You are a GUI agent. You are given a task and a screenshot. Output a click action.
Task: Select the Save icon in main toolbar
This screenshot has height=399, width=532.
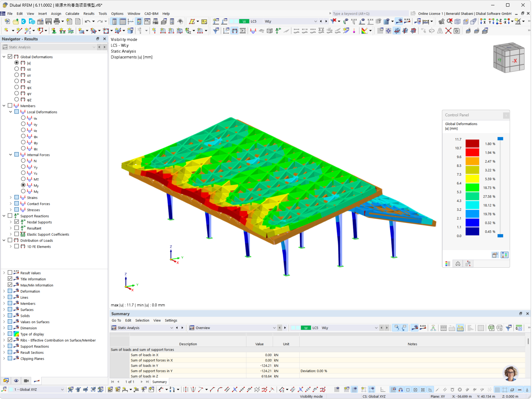[x=49, y=21]
